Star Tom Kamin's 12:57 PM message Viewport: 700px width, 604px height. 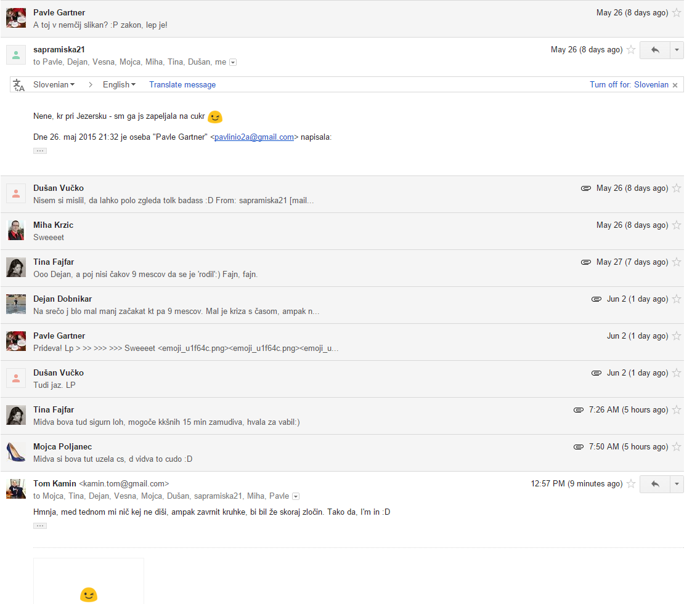(x=631, y=483)
